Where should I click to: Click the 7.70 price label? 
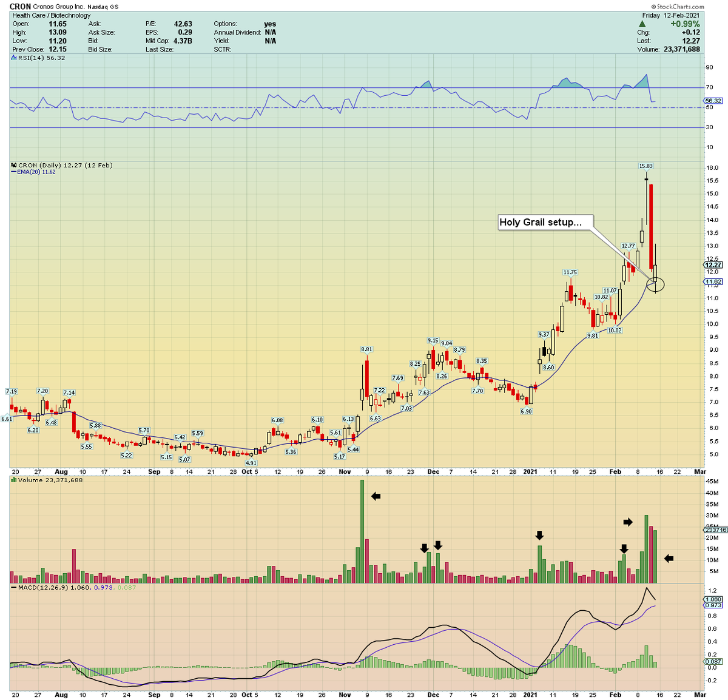tap(477, 391)
